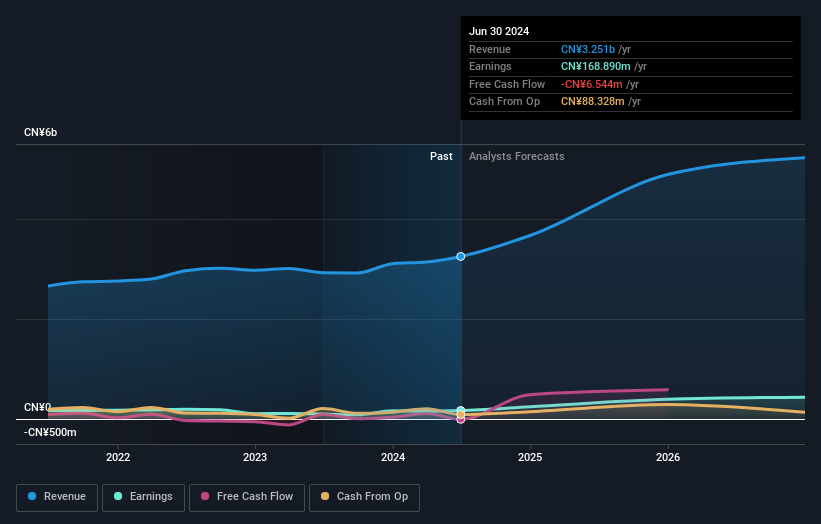The height and width of the screenshot is (524, 821).
Task: Click the CN¥88.328m cash from op value
Action: tap(593, 102)
